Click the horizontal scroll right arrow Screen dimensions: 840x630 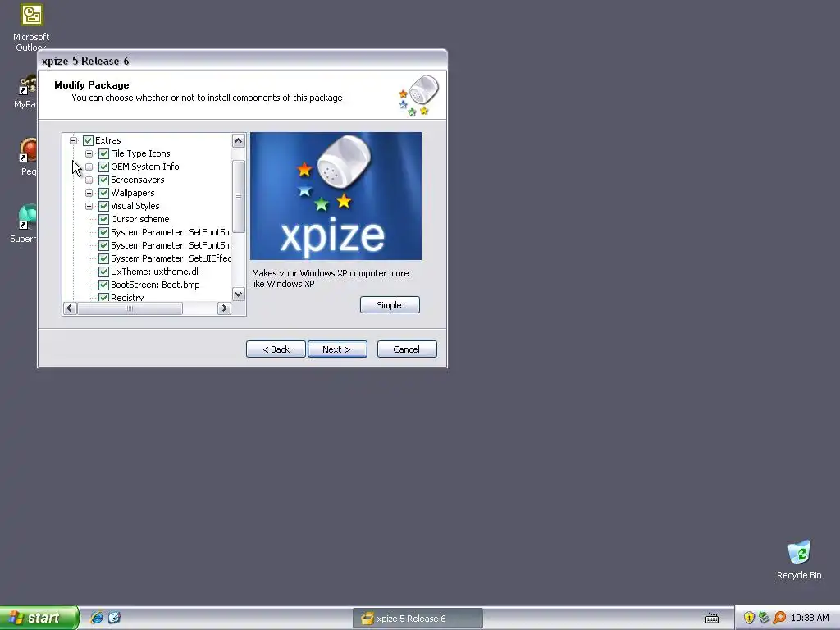point(225,308)
